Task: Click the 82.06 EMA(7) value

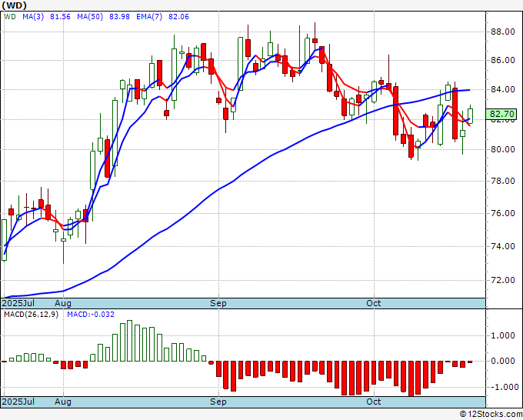Action: (178, 17)
